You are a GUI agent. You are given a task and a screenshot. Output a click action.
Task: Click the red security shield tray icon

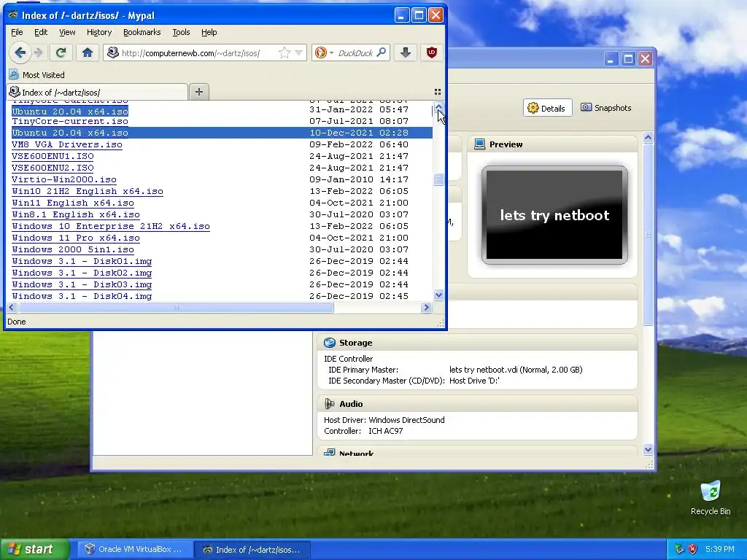coord(693,549)
